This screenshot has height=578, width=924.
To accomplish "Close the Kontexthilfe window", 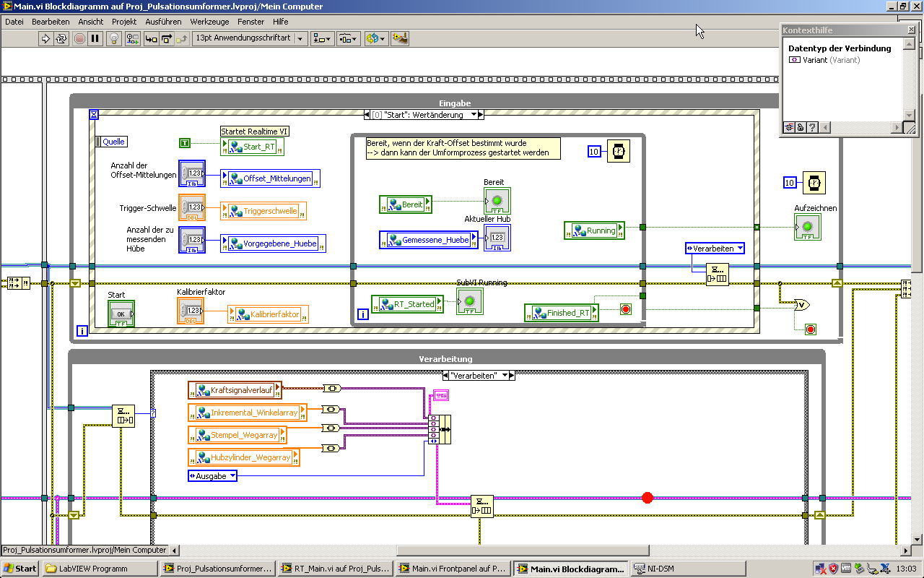I will (911, 30).
